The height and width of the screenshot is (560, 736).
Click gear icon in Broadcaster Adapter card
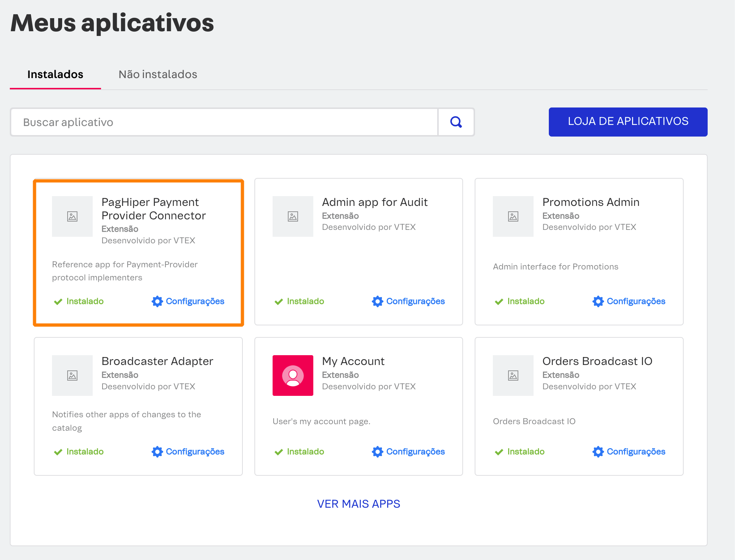coord(157,452)
